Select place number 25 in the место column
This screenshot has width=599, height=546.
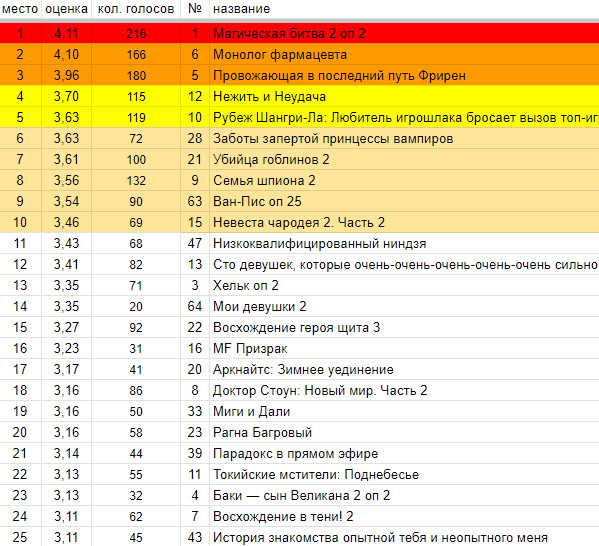point(20,537)
